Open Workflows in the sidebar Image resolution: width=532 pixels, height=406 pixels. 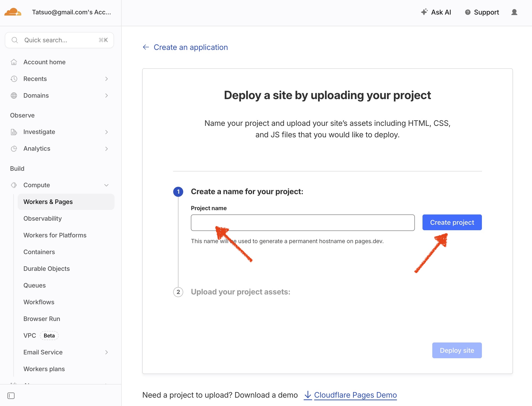pyautogui.click(x=39, y=302)
